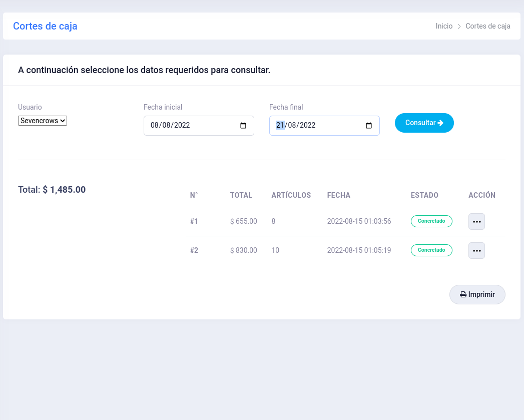Click the highlighted day 21 in Fecha final
This screenshot has height=420, width=524.
pyautogui.click(x=280, y=126)
